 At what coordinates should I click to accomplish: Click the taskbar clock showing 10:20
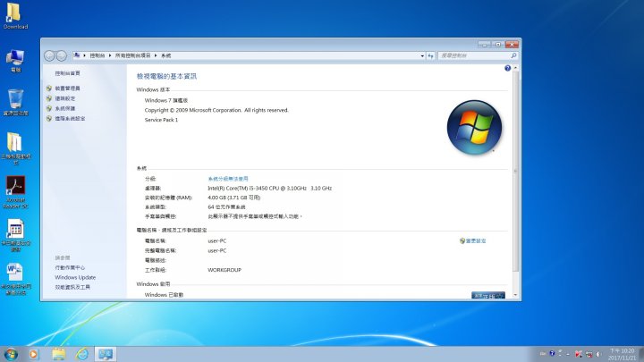click(622, 354)
